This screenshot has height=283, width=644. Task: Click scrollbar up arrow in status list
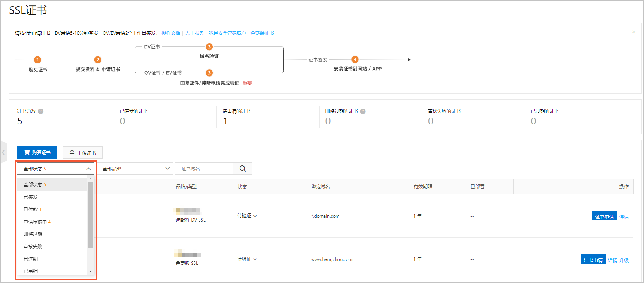[91, 179]
